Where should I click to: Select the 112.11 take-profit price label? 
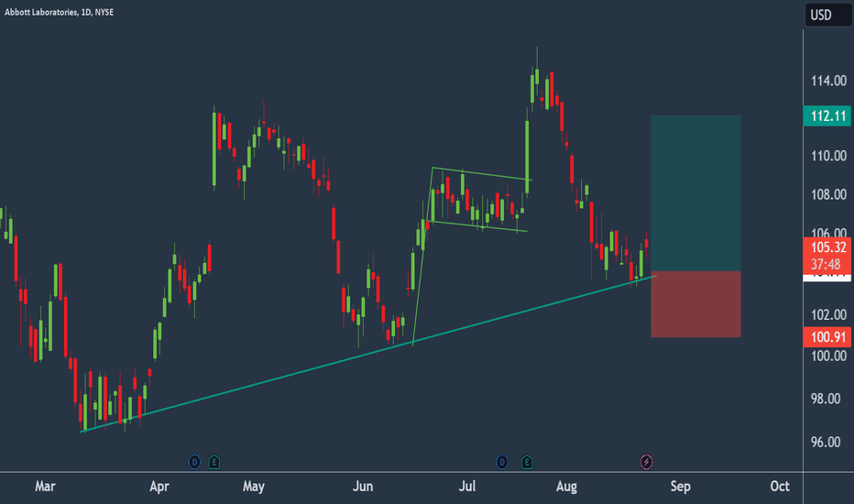click(x=827, y=116)
